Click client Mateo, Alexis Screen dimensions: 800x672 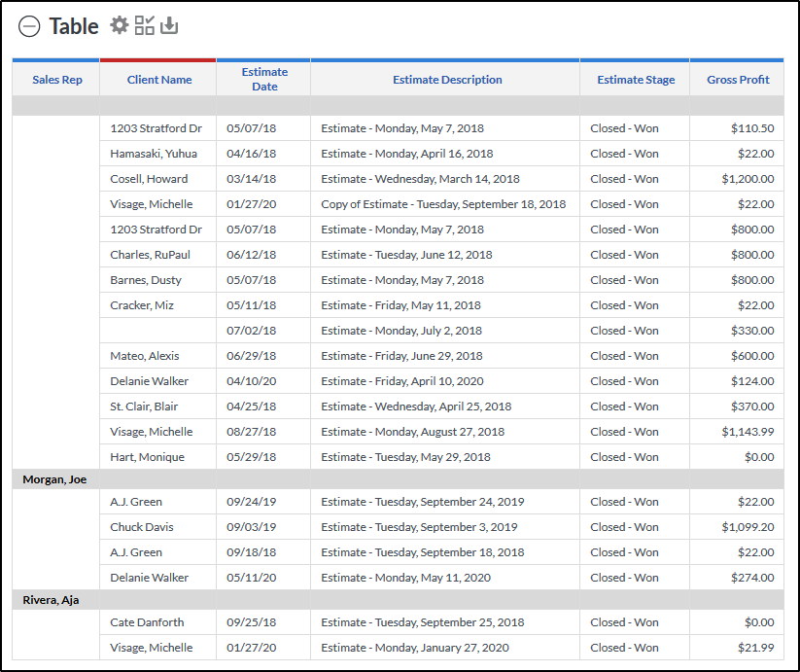(x=145, y=356)
